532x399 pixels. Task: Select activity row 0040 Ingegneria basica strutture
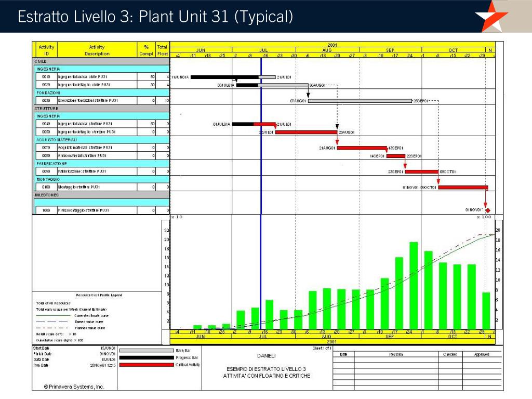102,124
